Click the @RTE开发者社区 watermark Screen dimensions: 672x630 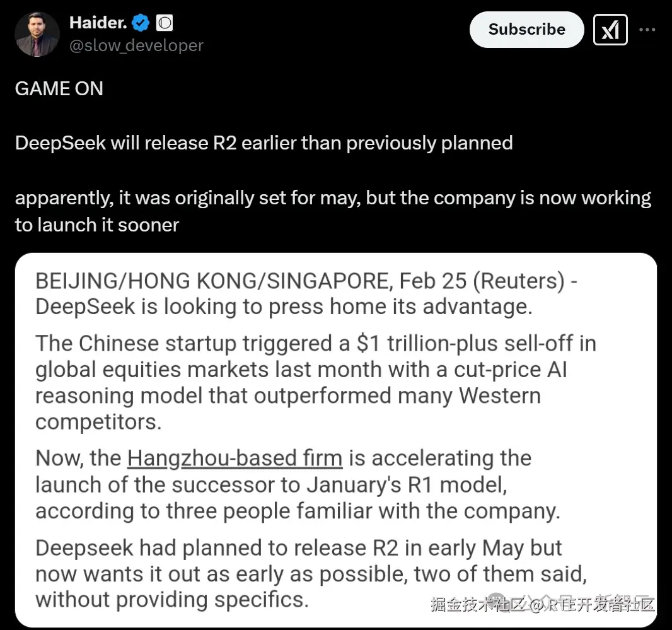[592, 604]
